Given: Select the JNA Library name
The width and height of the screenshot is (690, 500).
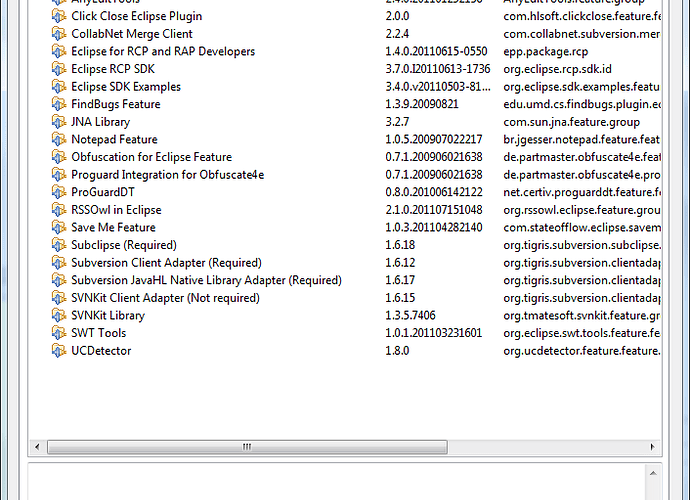Looking at the screenshot, I should [x=101, y=122].
